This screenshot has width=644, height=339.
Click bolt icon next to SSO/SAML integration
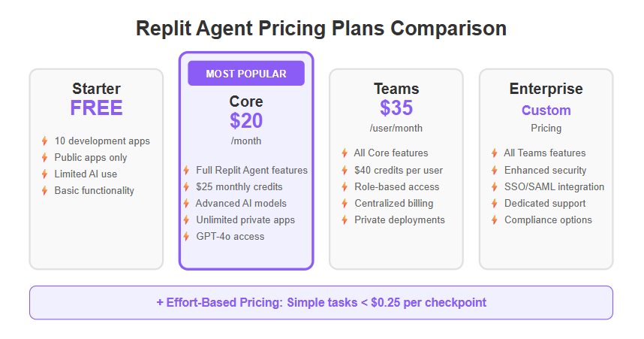[x=495, y=187]
